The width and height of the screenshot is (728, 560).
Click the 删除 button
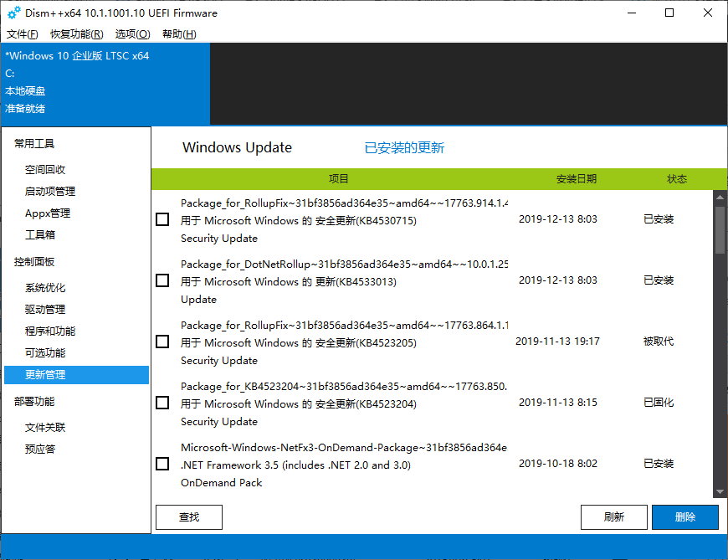685,516
